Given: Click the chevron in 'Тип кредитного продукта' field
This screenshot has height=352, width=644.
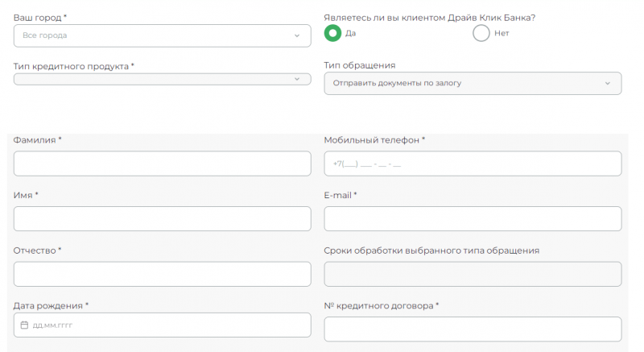Looking at the screenshot, I should pos(296,79).
